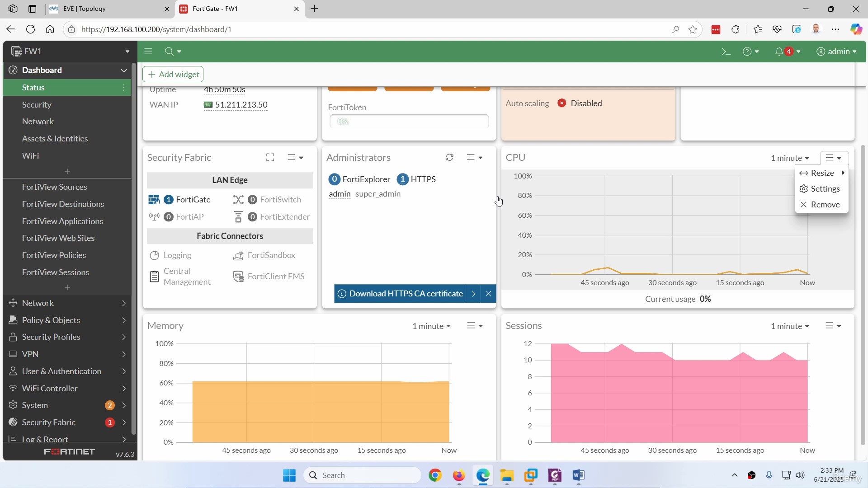
Task: Open the FW1 device dropdown
Action: (x=70, y=52)
